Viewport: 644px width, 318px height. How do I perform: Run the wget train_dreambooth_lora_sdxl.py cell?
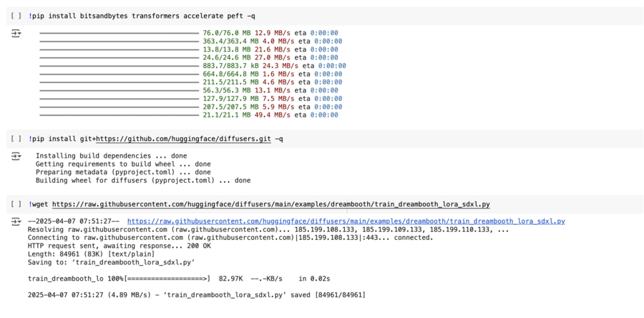pyautogui.click(x=16, y=205)
